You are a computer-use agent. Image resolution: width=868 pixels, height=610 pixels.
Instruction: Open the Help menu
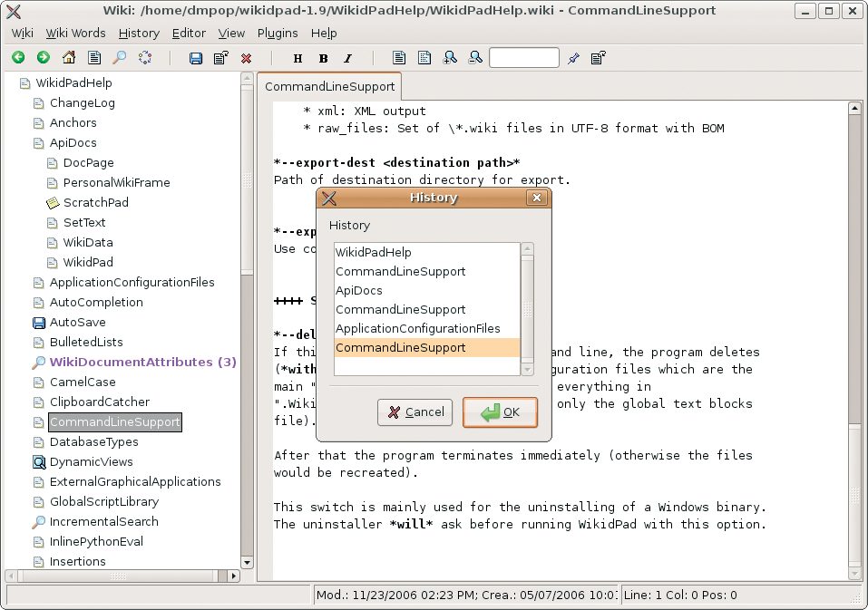[324, 34]
